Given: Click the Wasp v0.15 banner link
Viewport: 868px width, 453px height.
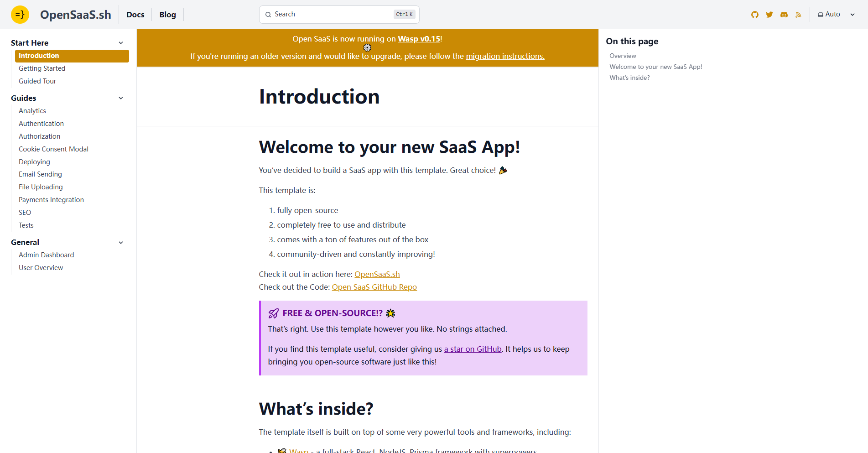Looking at the screenshot, I should coord(419,39).
